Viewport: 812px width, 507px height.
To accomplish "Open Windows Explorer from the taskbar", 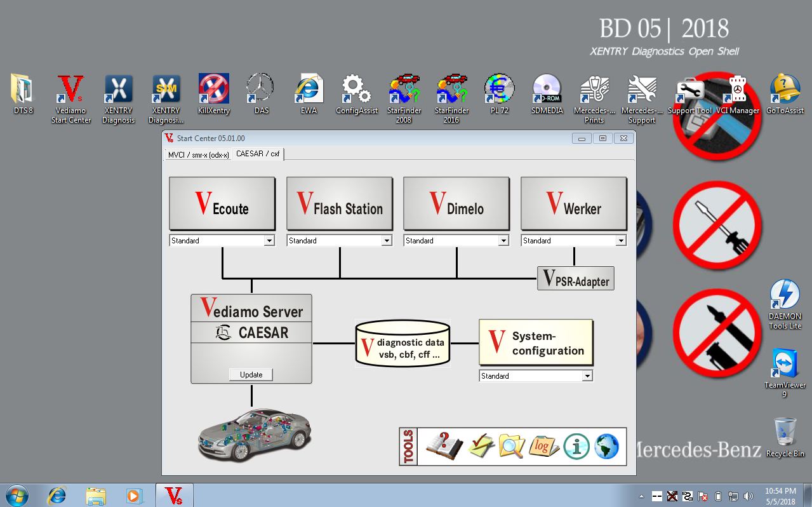I will (96, 495).
